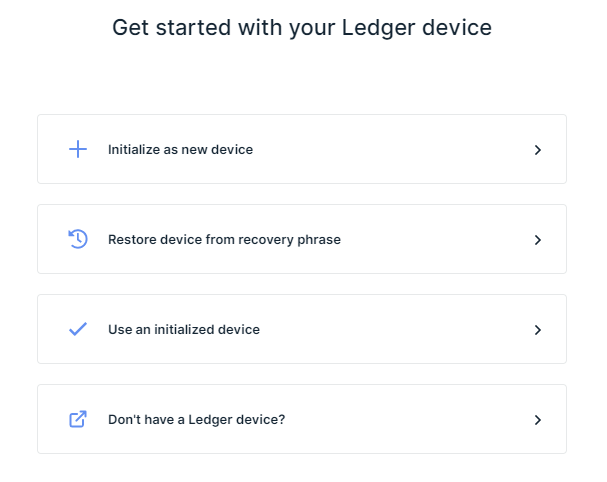Viewport: 607px width, 482px height.
Task: Click the word 'recovery phrase' in second option
Action: point(290,240)
